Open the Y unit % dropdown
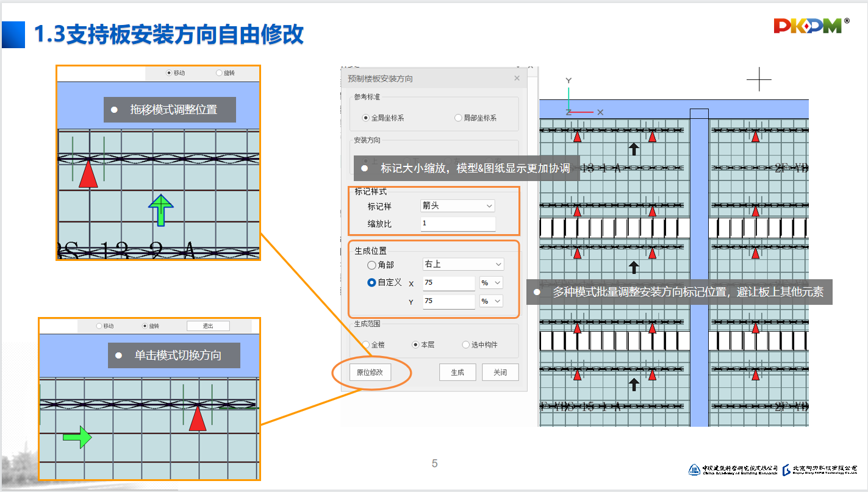The width and height of the screenshot is (868, 492). [491, 301]
